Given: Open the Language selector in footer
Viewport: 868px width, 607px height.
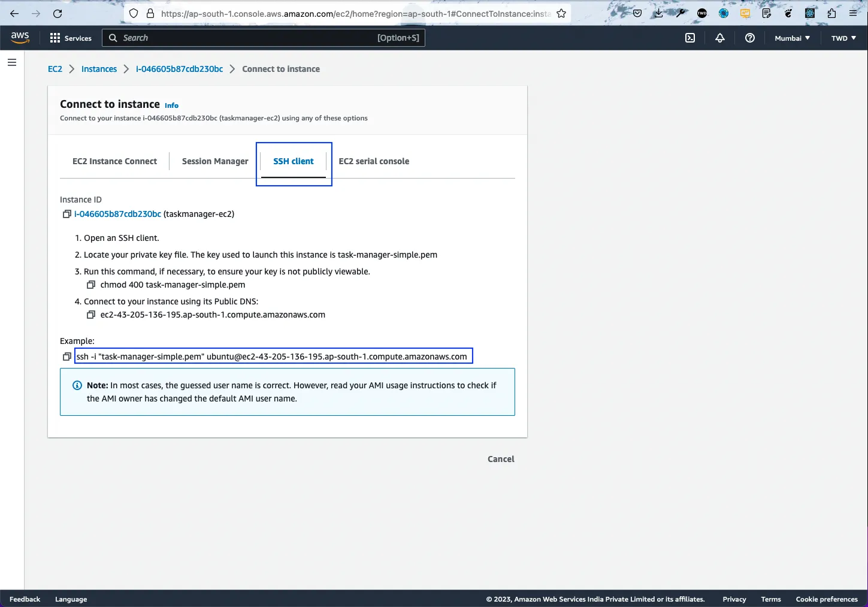Looking at the screenshot, I should (x=71, y=599).
